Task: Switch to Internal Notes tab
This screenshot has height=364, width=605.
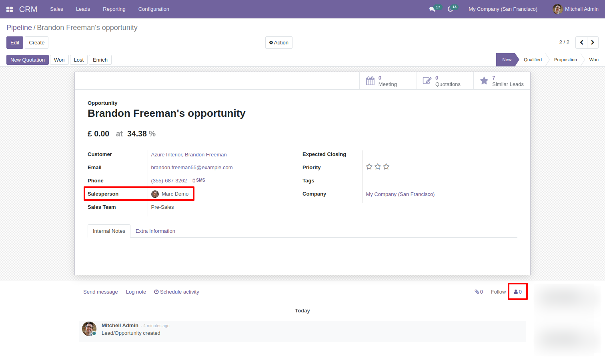Action: (109, 231)
